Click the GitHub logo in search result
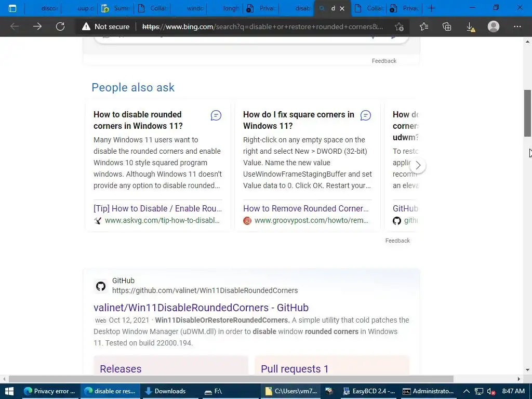 click(100, 286)
